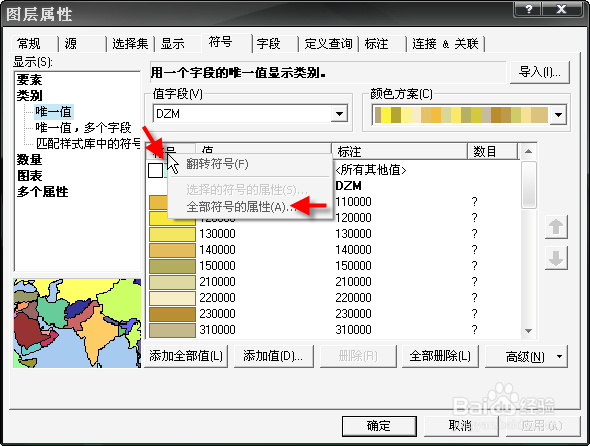Image resolution: width=590 pixels, height=446 pixels.
Task: Click the 添加全部值(L) button
Action: coord(186,356)
